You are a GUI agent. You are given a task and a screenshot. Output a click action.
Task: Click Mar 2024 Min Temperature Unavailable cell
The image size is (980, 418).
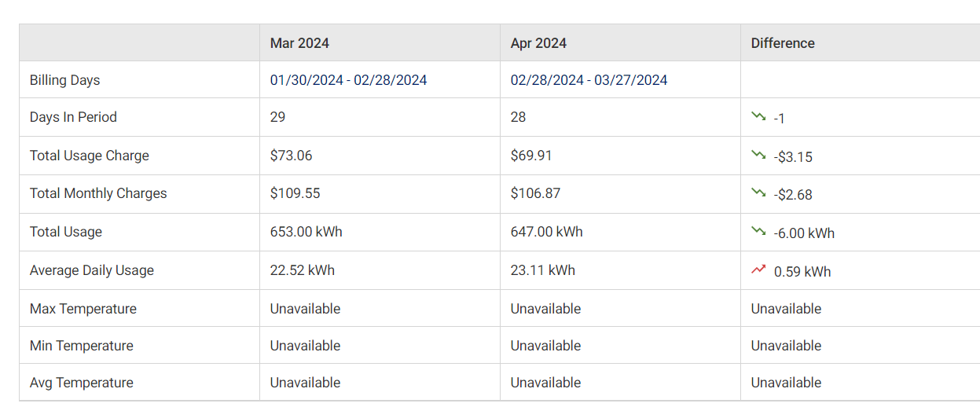(x=305, y=346)
